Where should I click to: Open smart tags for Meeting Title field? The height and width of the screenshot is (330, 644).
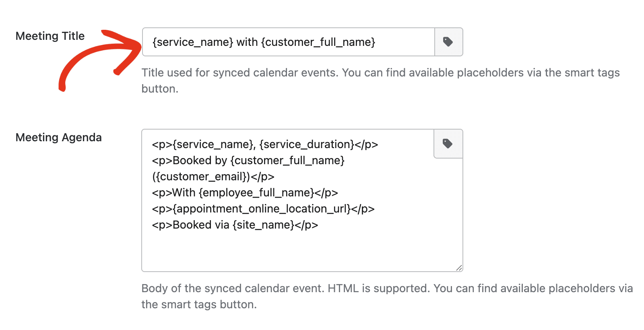(449, 42)
